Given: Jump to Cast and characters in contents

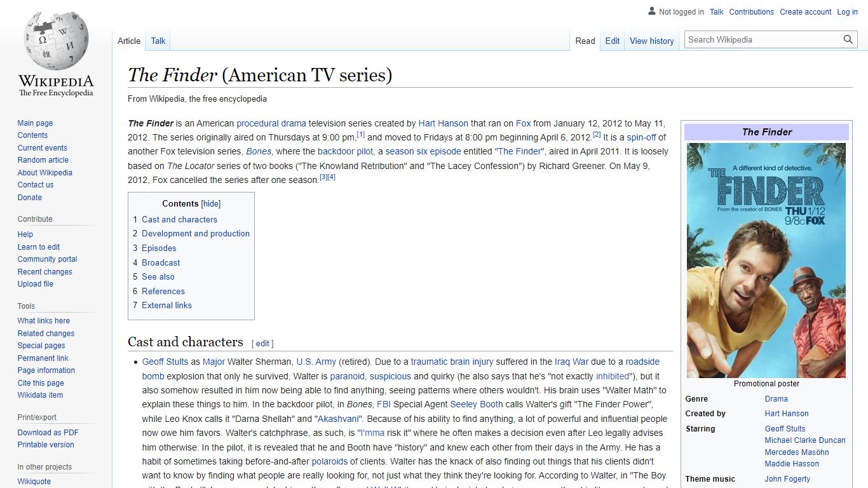Looking at the screenshot, I should [x=179, y=219].
